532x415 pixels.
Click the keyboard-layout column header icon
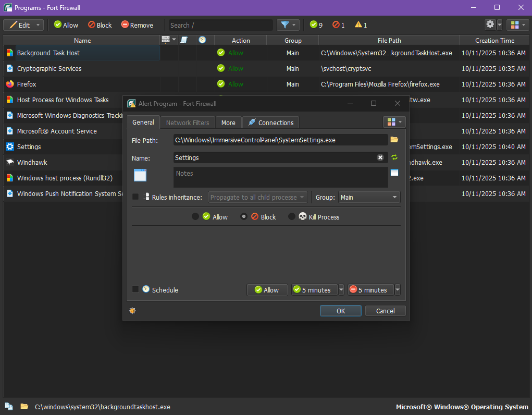(x=166, y=40)
